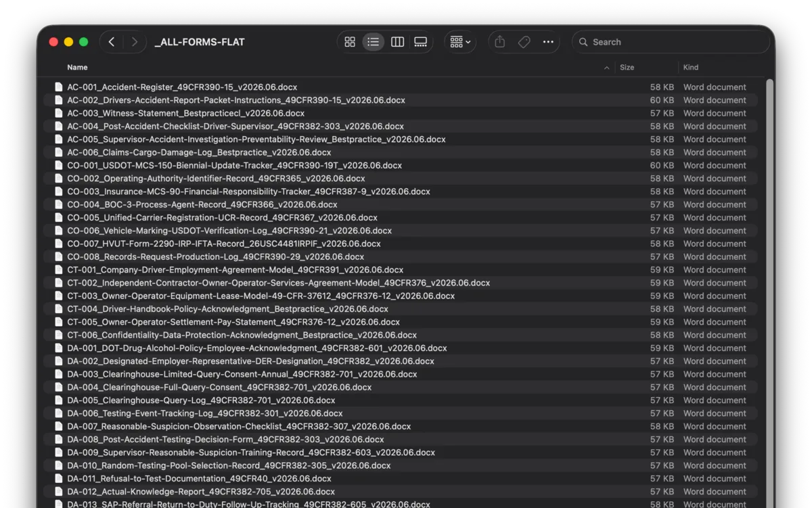Select DA-006_Testing-Event-Tracking-Log file name
The height and width of the screenshot is (508, 812).
click(x=205, y=413)
